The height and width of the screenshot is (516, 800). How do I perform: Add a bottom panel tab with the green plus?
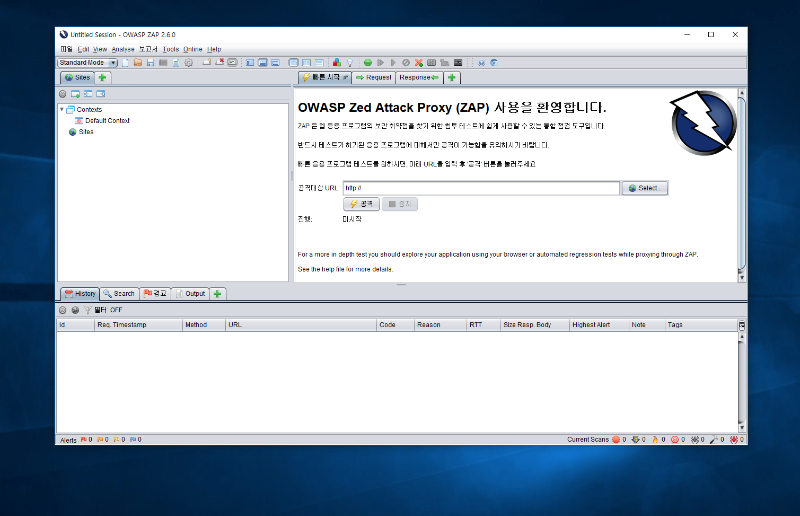click(x=217, y=294)
